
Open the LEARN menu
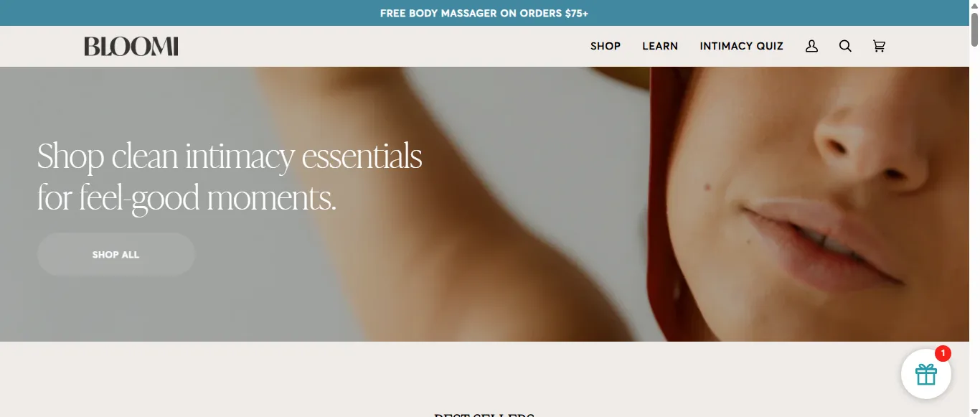660,46
